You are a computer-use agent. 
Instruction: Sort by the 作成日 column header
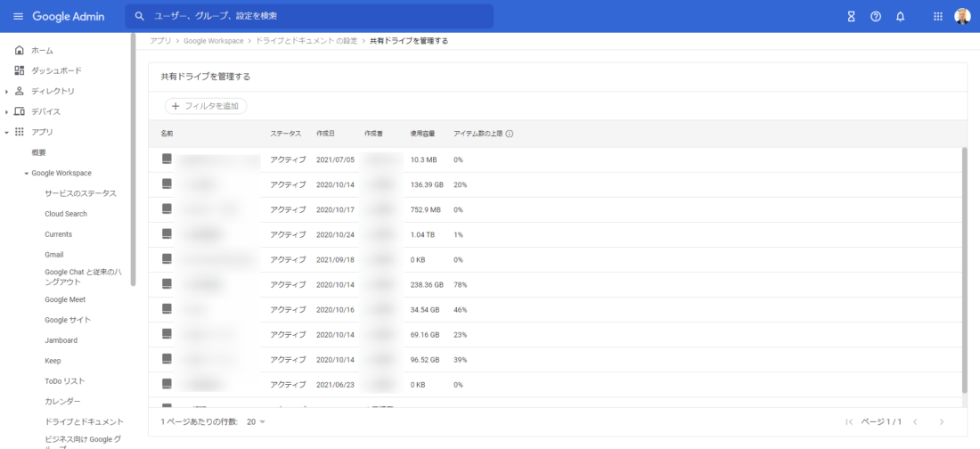325,134
